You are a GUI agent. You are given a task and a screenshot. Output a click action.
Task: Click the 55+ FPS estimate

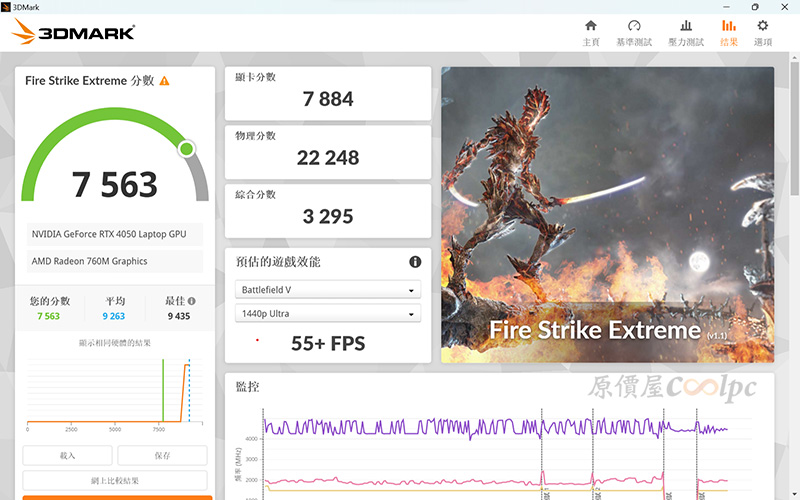tap(328, 343)
